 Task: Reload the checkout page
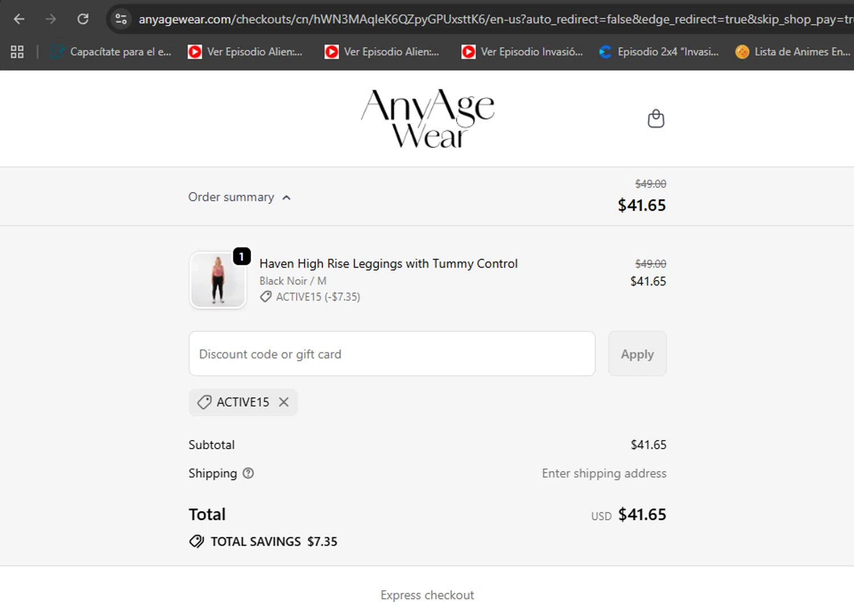coord(83,19)
